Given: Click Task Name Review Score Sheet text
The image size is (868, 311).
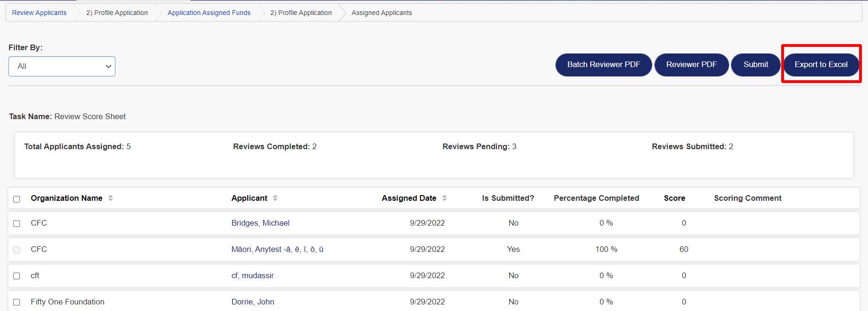Looking at the screenshot, I should [68, 116].
